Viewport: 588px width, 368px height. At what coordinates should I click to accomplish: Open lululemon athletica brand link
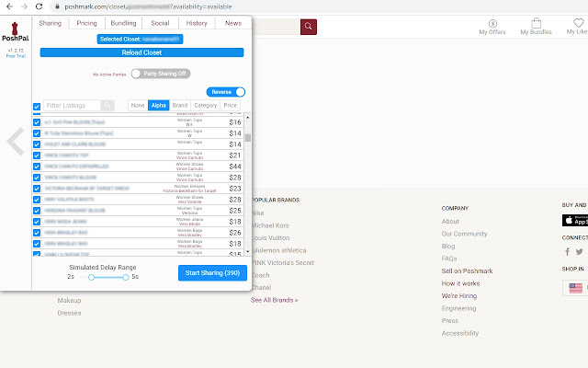(x=278, y=250)
